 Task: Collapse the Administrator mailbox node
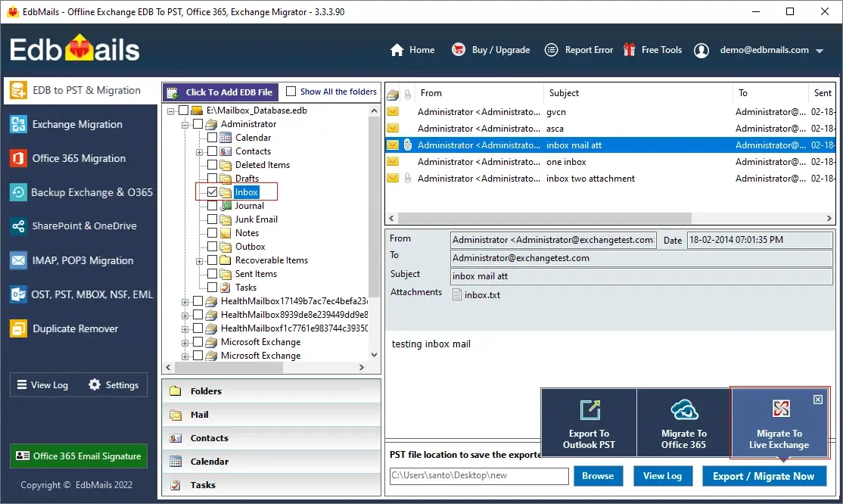pyautogui.click(x=185, y=125)
